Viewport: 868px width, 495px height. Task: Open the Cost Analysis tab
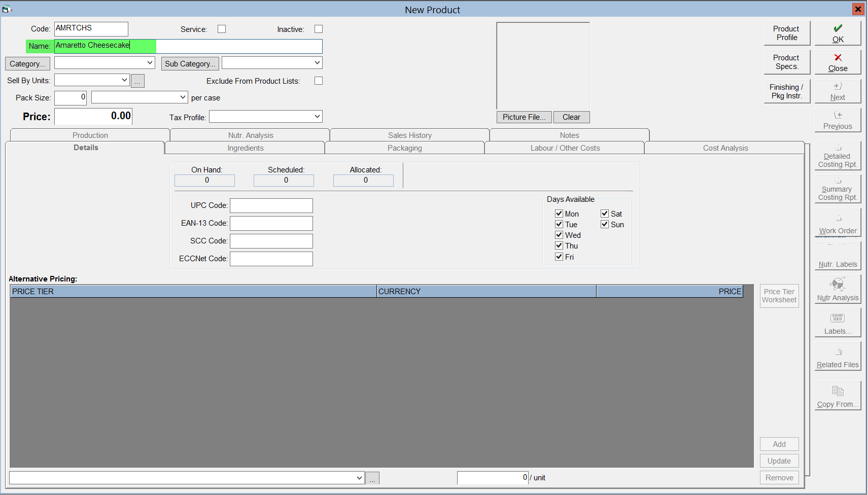click(x=725, y=148)
